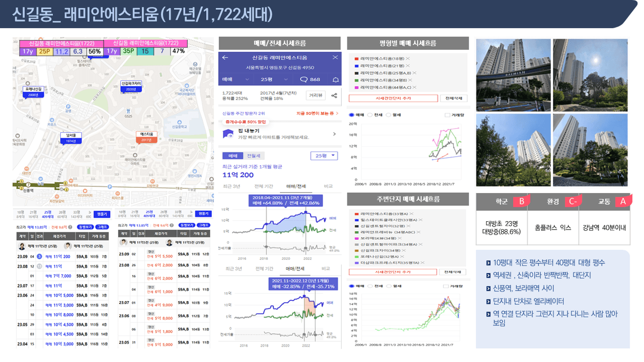Remove 래미안에스티움(18평) from the chart legend
Screen dimensions: 644x362
point(408,58)
